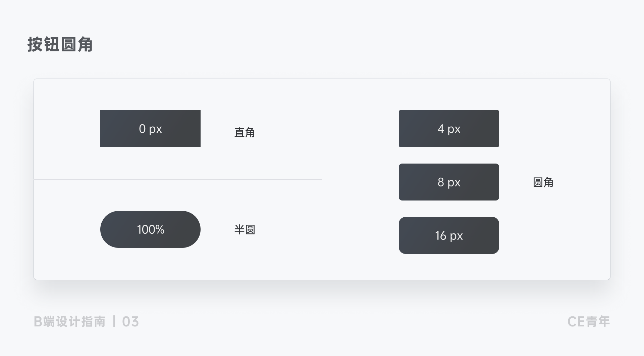Click the 直角 label
The image size is (644, 356).
245,132
